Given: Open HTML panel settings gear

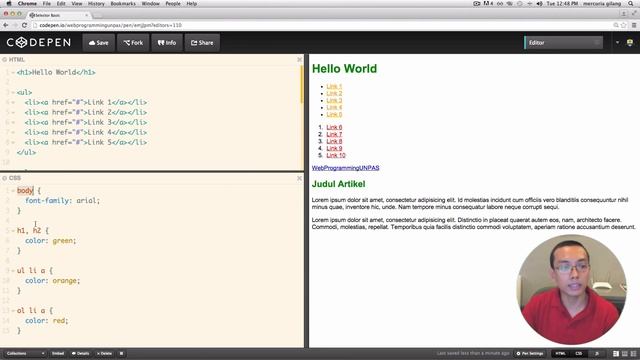Looking at the screenshot, I should (x=4, y=60).
